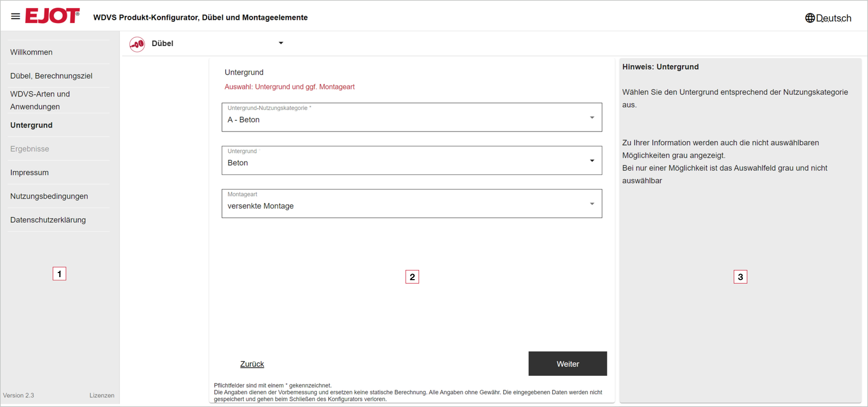Open Impressum sidebar entry
Viewport: 868px width, 407px height.
coord(29,173)
